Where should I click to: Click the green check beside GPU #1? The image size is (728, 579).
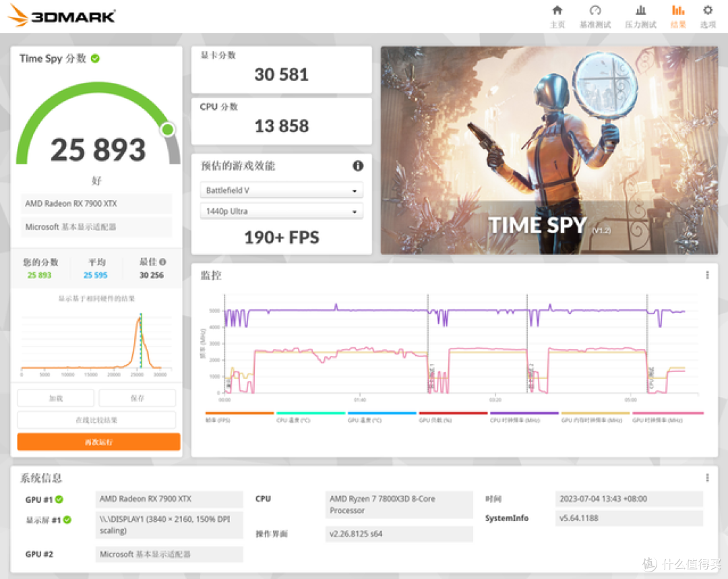click(x=59, y=499)
